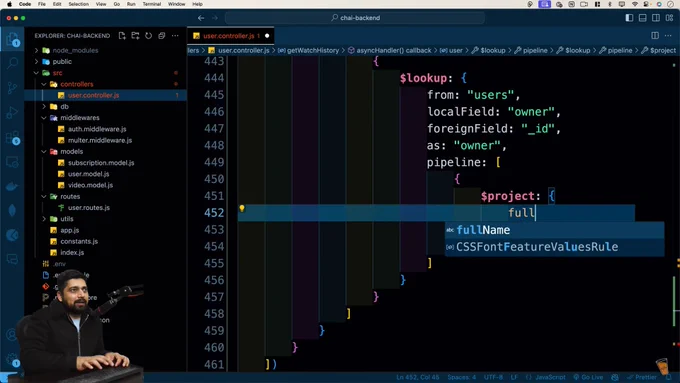The height and width of the screenshot is (383, 680).
Task: Click Spaces: 4 indentation setting
Action: click(461, 377)
